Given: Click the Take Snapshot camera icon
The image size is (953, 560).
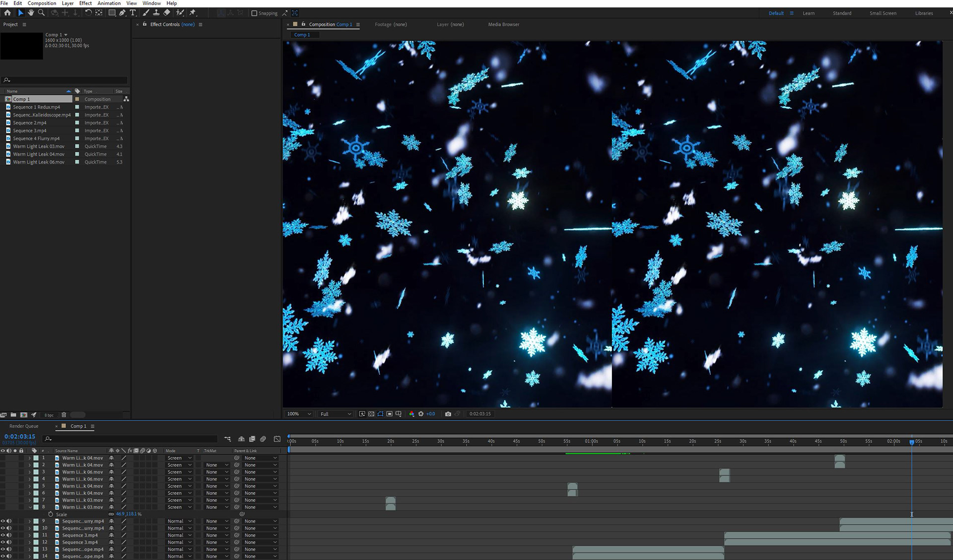Looking at the screenshot, I should (448, 414).
